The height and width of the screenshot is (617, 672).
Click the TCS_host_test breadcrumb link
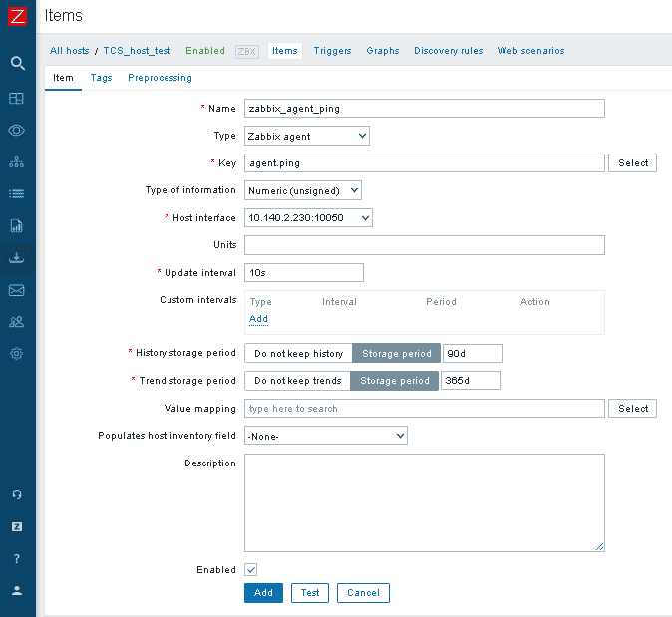click(x=138, y=51)
